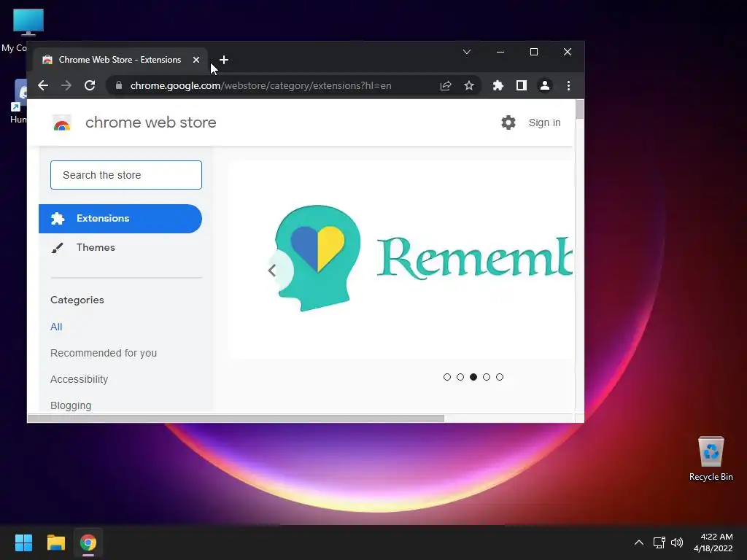Open the Chrome side panel icon
Viewport: 747px width, 560px height.
point(521,86)
